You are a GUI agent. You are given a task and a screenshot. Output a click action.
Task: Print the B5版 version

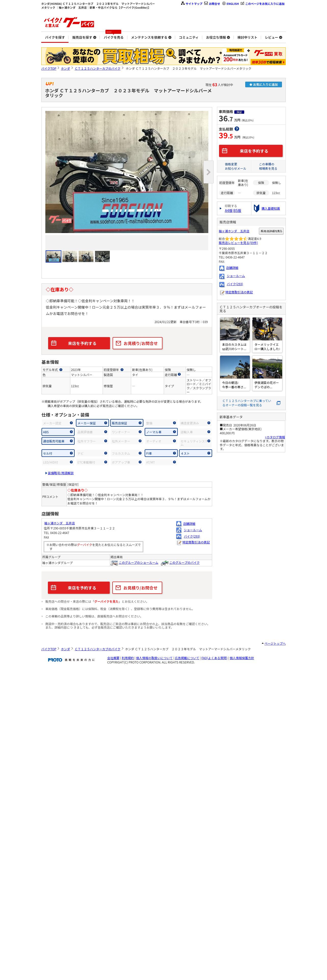point(237,211)
